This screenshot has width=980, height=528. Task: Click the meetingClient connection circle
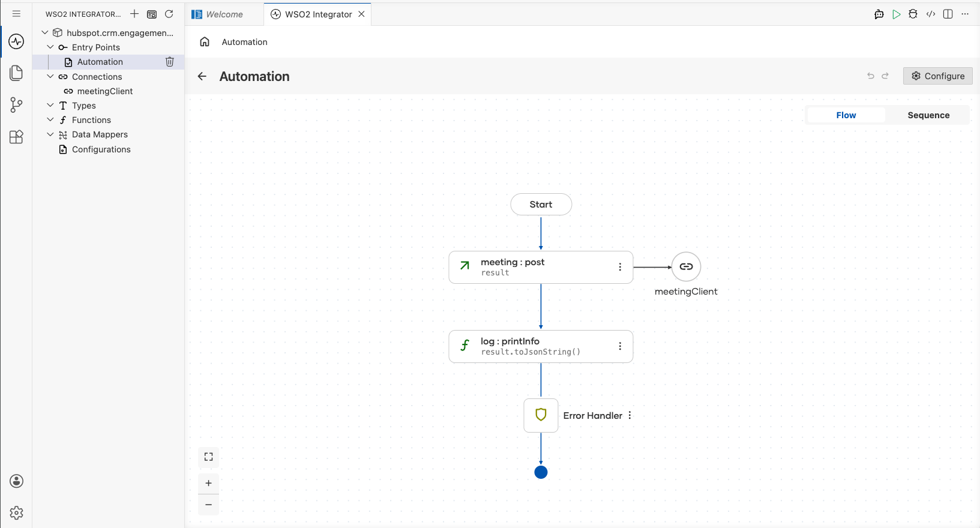[x=686, y=267]
